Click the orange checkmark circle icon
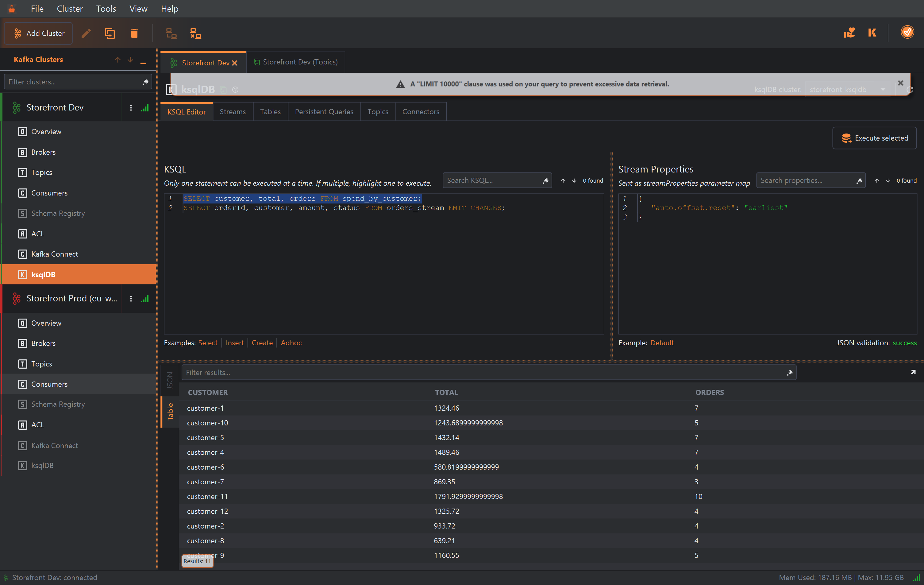The height and width of the screenshot is (585, 924). point(907,32)
